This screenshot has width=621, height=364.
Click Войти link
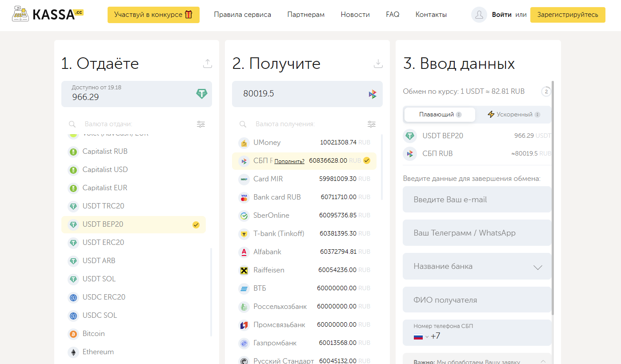tap(501, 15)
